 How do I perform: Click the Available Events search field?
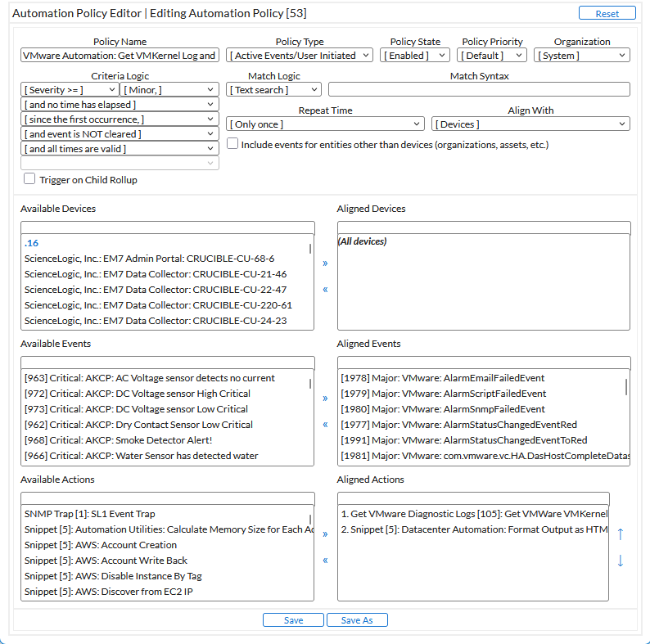pyautogui.click(x=168, y=363)
